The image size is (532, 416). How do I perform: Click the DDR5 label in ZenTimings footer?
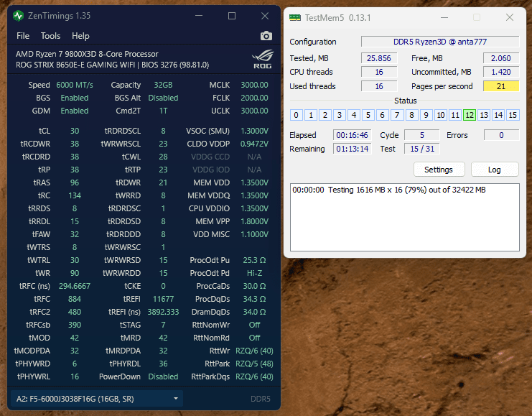point(260,399)
